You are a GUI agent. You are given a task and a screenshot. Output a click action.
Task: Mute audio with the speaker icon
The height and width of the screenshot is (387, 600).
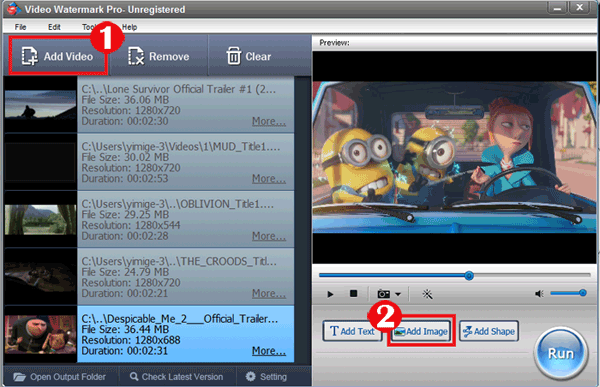pos(539,294)
